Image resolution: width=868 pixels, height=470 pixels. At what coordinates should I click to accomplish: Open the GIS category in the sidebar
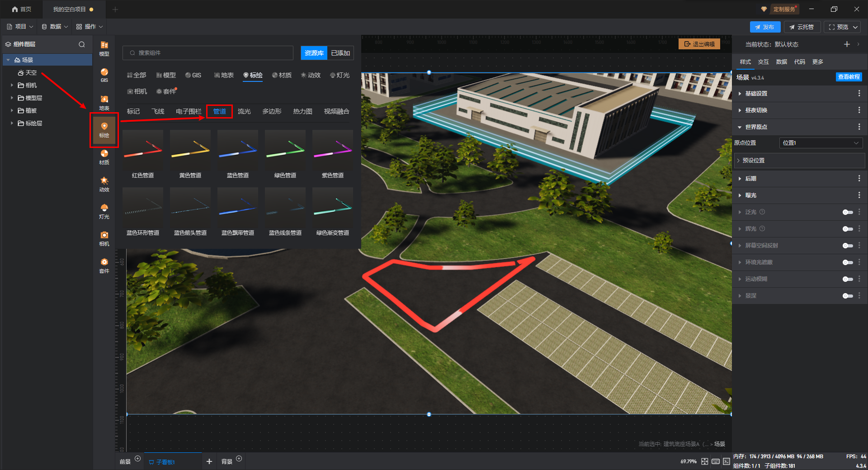coord(104,76)
